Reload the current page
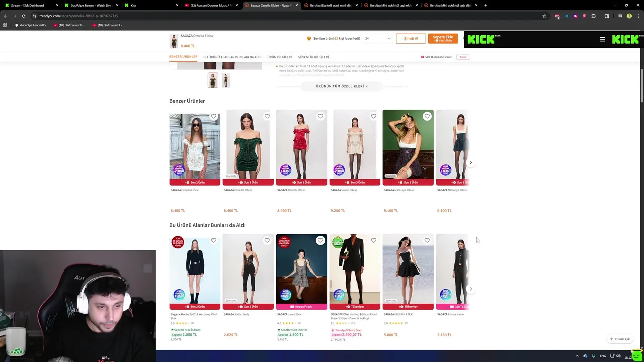The height and width of the screenshot is (362, 644). coord(23,16)
